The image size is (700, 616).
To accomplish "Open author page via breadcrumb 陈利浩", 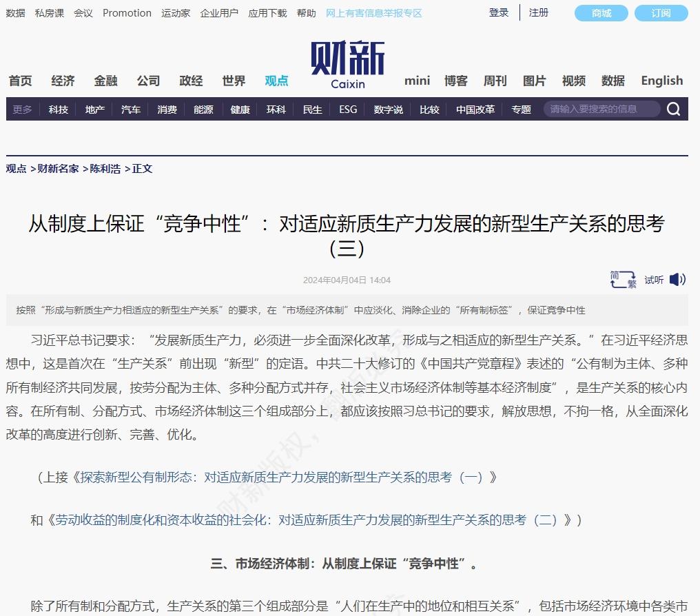I will tap(105, 168).
